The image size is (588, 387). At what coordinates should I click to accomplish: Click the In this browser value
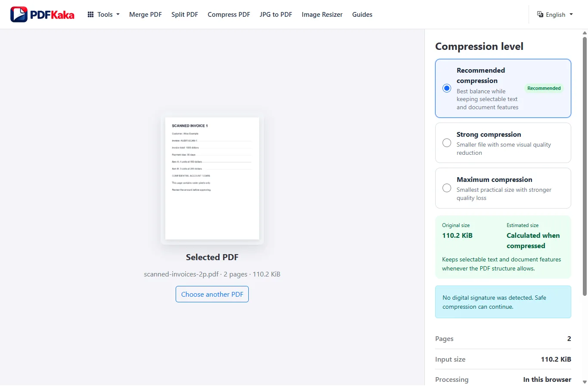pyautogui.click(x=547, y=380)
